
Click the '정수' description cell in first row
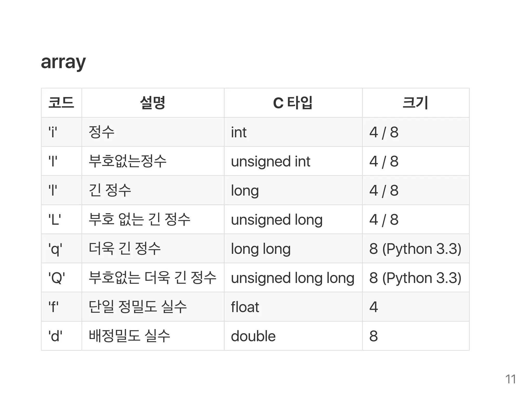tap(102, 132)
